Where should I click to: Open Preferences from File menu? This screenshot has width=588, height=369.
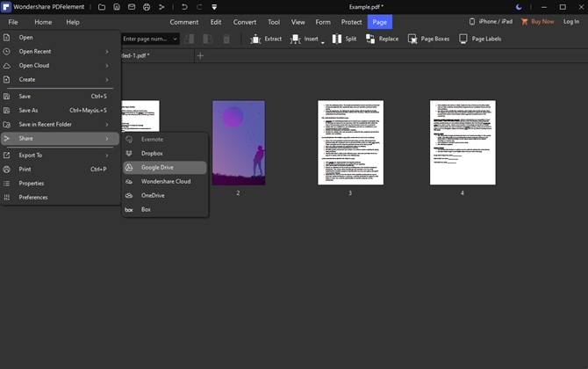click(x=60, y=198)
